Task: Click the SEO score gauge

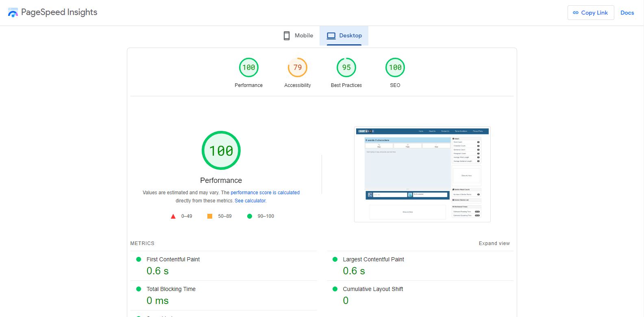Action: 395,68
